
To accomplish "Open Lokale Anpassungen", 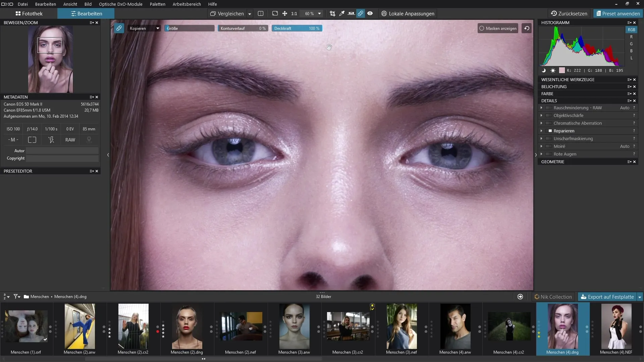I will [408, 13].
